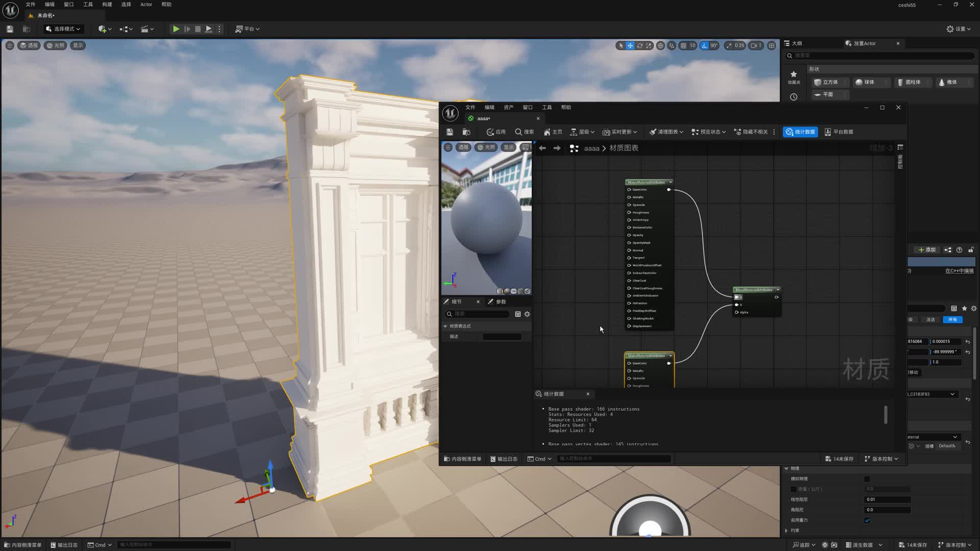Click the 添加 (Add) button in details panel

point(926,250)
